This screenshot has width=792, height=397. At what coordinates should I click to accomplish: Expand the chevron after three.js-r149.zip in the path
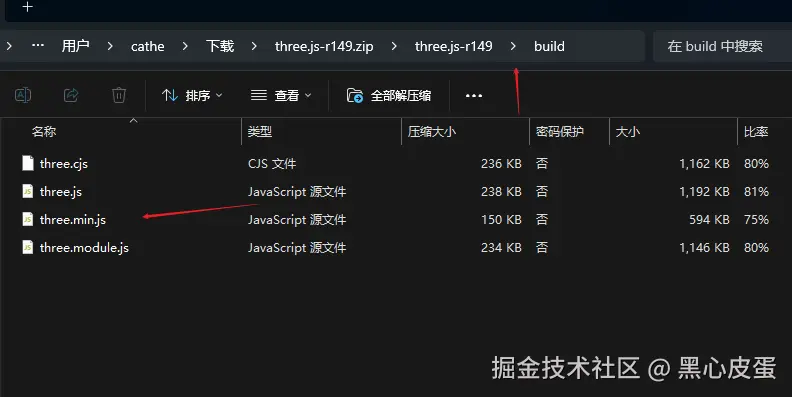point(394,46)
